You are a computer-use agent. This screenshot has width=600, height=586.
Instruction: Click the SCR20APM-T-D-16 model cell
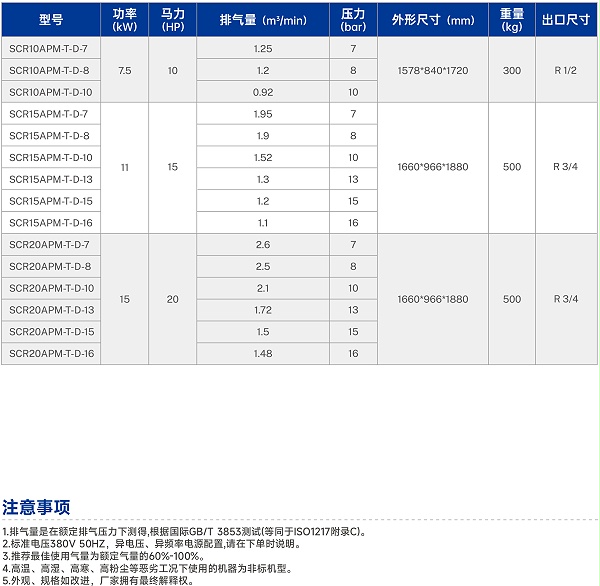tap(51, 354)
